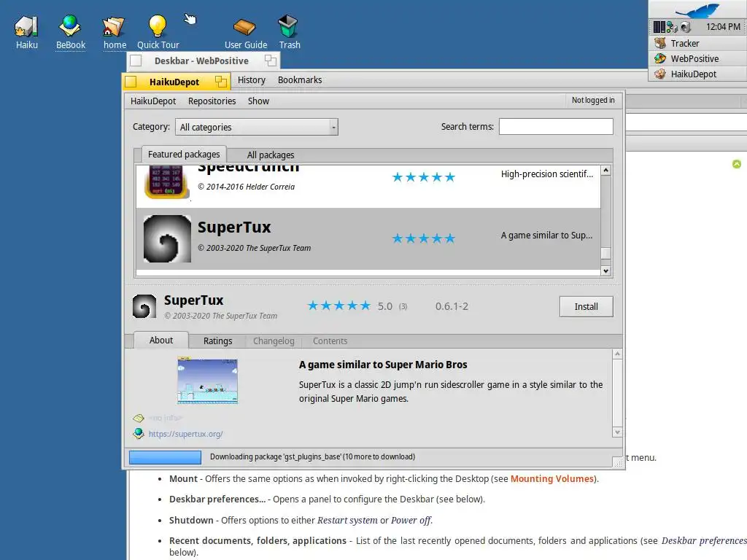Screen dimensions: 747x560
Task: Click the package list scrollbar thumb
Action: [605, 253]
